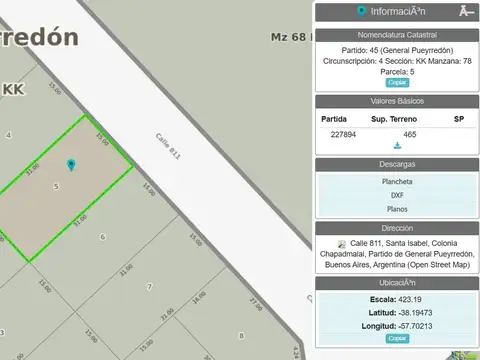The width and height of the screenshot is (480, 360).
Task: Click the SP column header
Action: (459, 119)
